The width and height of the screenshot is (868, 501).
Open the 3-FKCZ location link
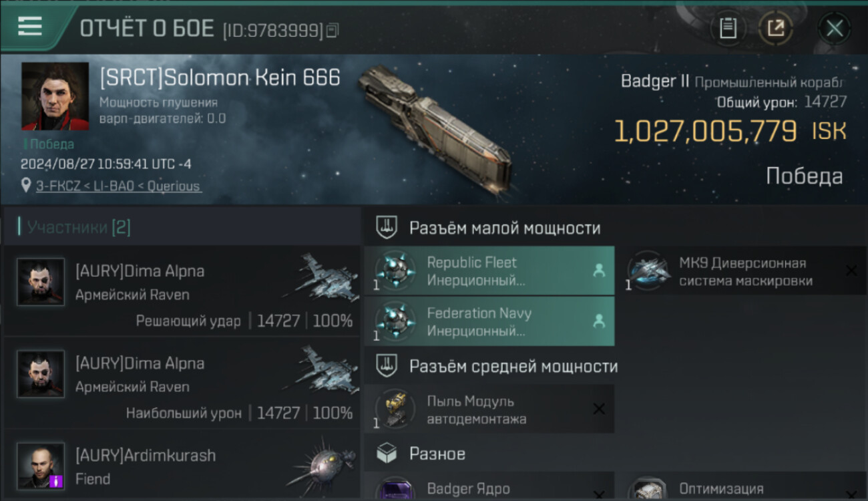pos(118,186)
